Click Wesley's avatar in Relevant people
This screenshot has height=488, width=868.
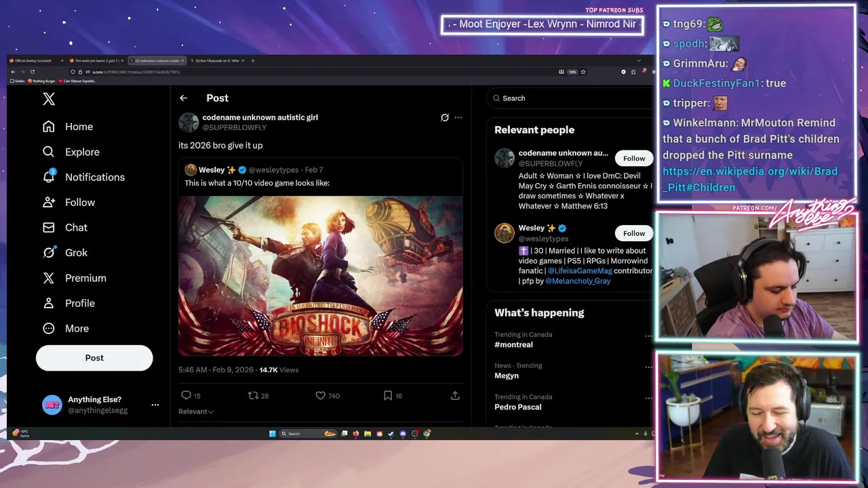(505, 232)
